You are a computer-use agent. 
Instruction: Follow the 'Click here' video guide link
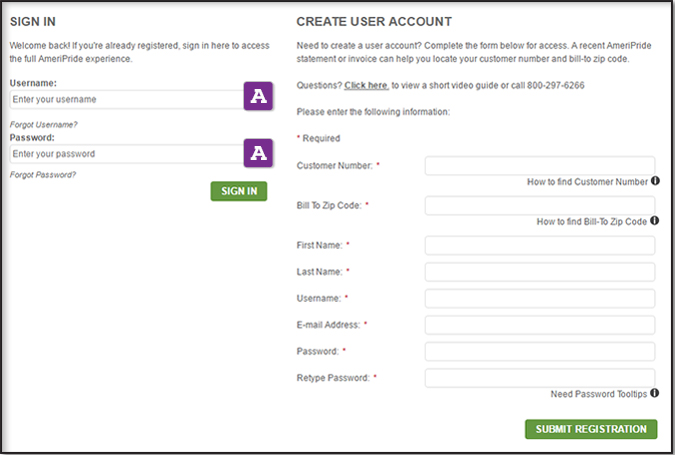[366, 86]
